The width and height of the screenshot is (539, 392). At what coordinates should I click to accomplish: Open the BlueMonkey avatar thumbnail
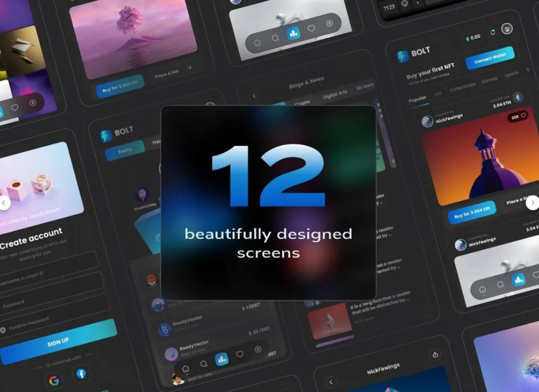141,194
